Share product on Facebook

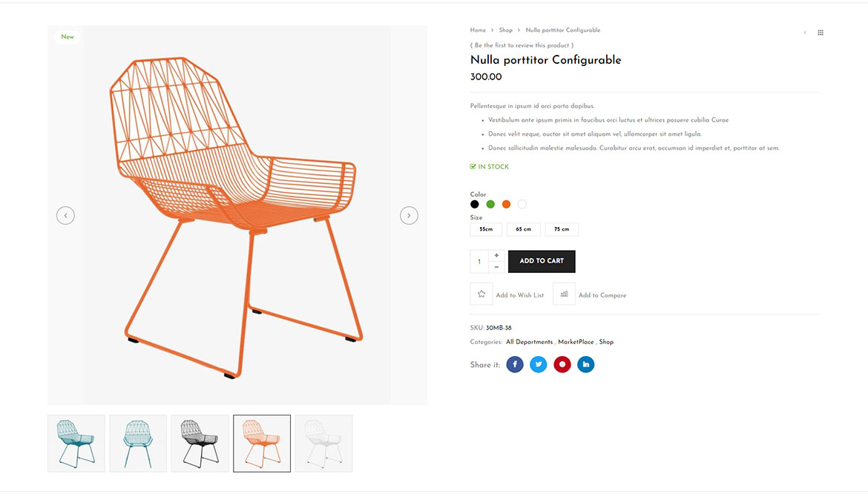pos(514,364)
